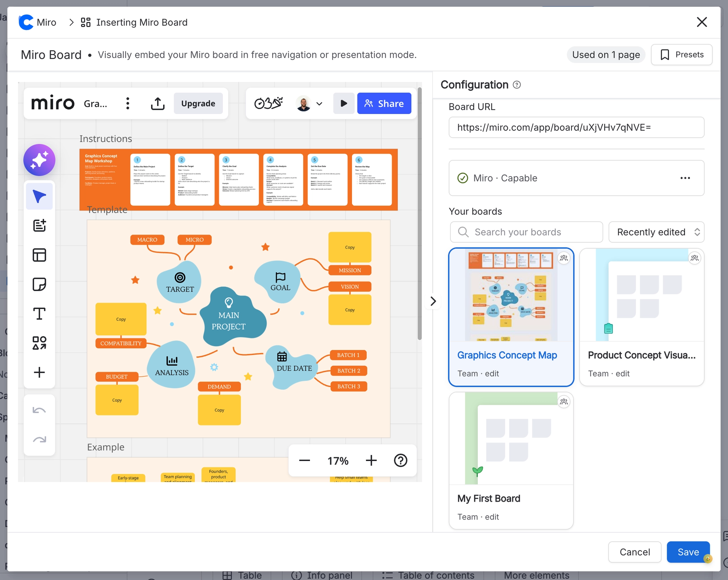Open the Recently edited sort dropdown
Screen dimensions: 728x580
click(x=656, y=232)
